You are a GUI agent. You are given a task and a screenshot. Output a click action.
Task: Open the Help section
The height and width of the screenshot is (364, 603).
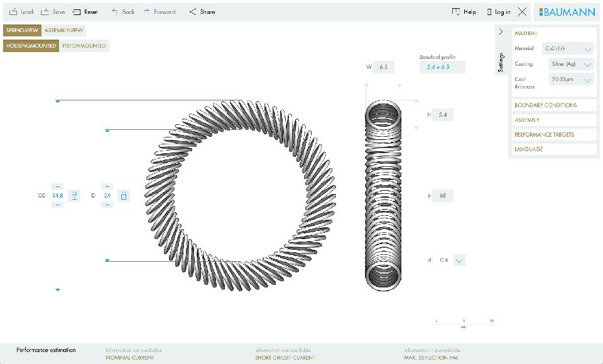click(464, 12)
